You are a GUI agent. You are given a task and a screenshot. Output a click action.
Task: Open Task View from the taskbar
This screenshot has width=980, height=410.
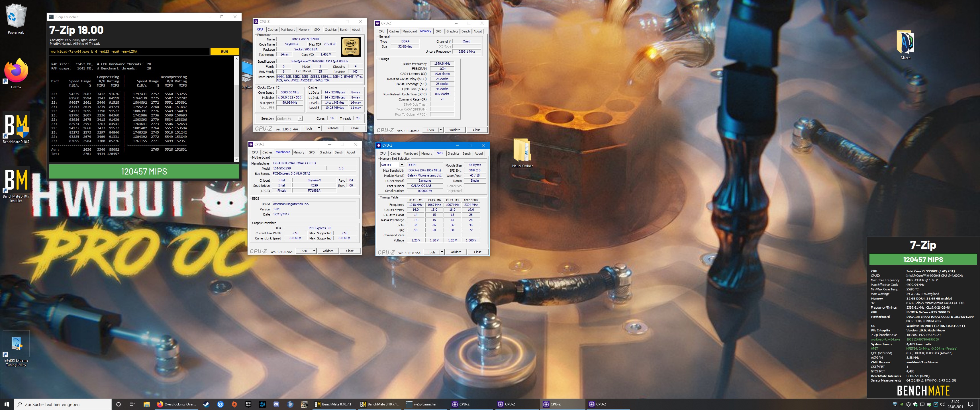[x=132, y=404]
